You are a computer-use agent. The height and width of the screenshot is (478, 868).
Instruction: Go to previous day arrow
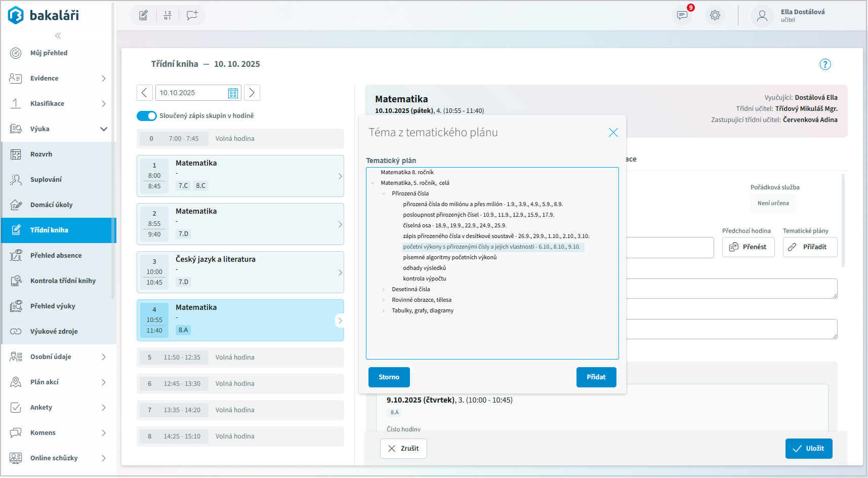[144, 93]
